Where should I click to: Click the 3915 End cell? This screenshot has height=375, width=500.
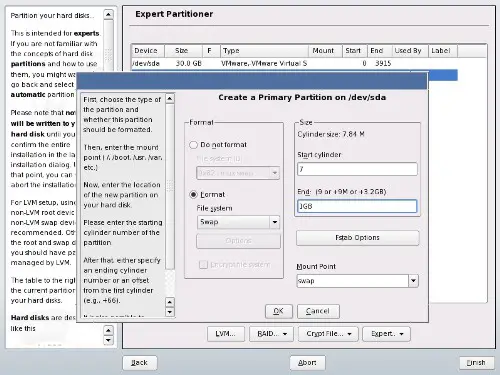(383, 63)
